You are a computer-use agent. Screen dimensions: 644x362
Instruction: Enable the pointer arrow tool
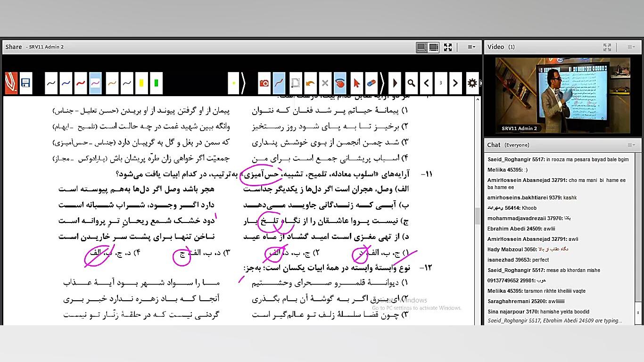point(356,83)
